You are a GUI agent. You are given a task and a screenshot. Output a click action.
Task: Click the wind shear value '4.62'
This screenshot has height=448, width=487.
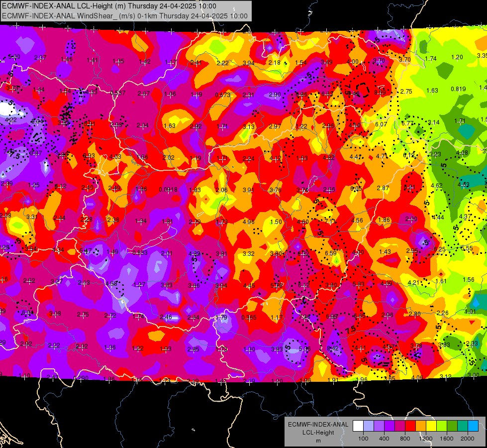tap(436, 186)
